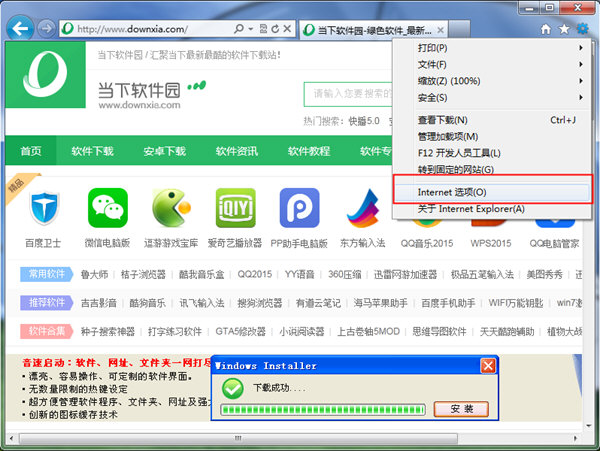Open the 吉吉影音 link

[99, 303]
